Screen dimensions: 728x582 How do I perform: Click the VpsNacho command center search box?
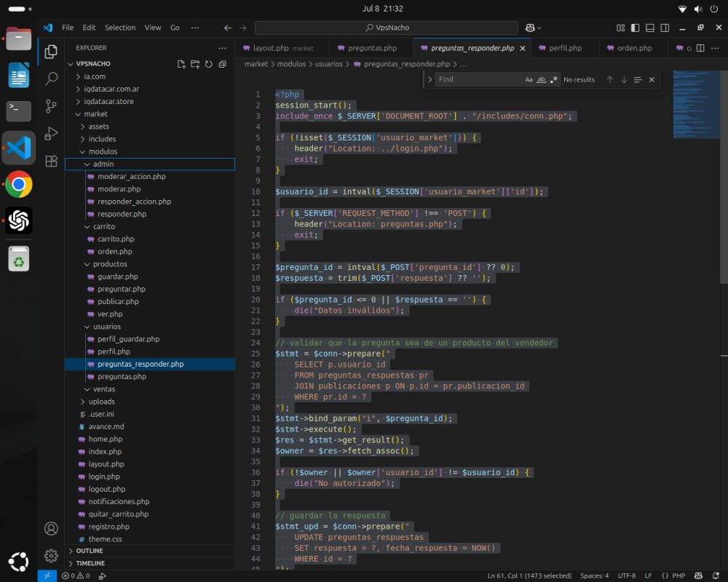pos(387,28)
